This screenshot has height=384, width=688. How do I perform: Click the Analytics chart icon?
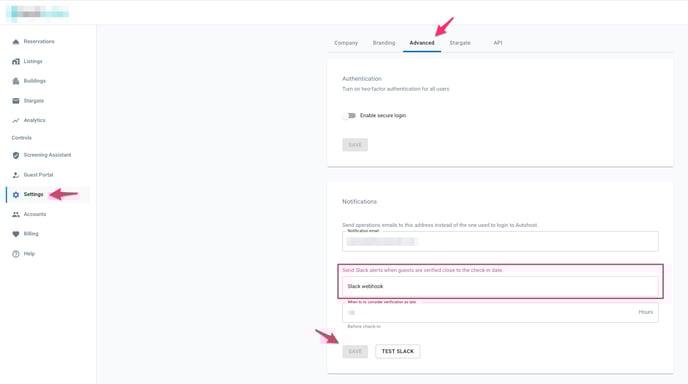click(x=16, y=120)
